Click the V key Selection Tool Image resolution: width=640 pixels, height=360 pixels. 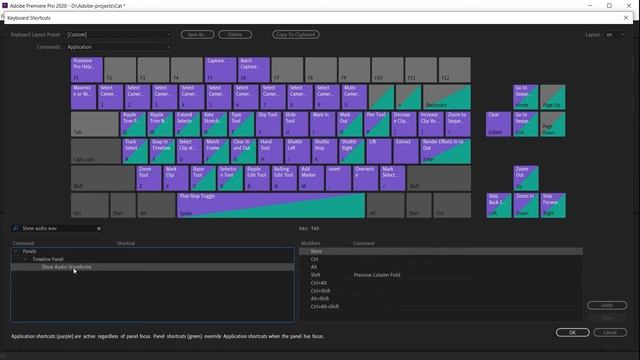(x=230, y=178)
